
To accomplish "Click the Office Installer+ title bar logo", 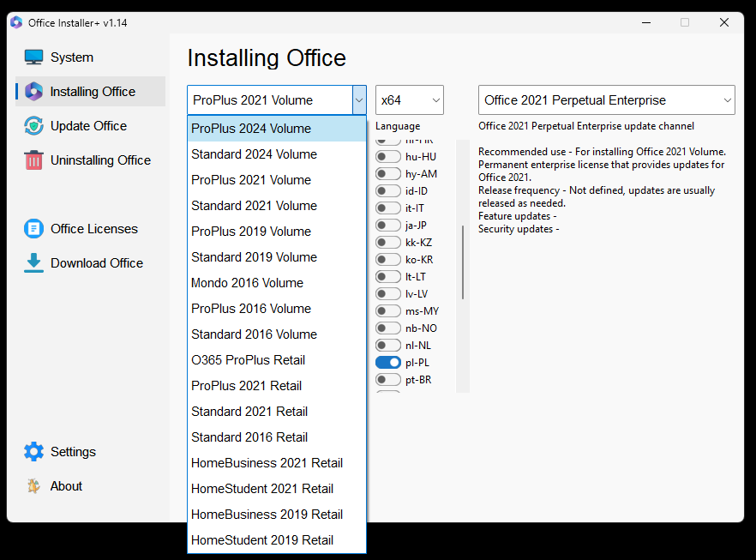I will [x=16, y=22].
